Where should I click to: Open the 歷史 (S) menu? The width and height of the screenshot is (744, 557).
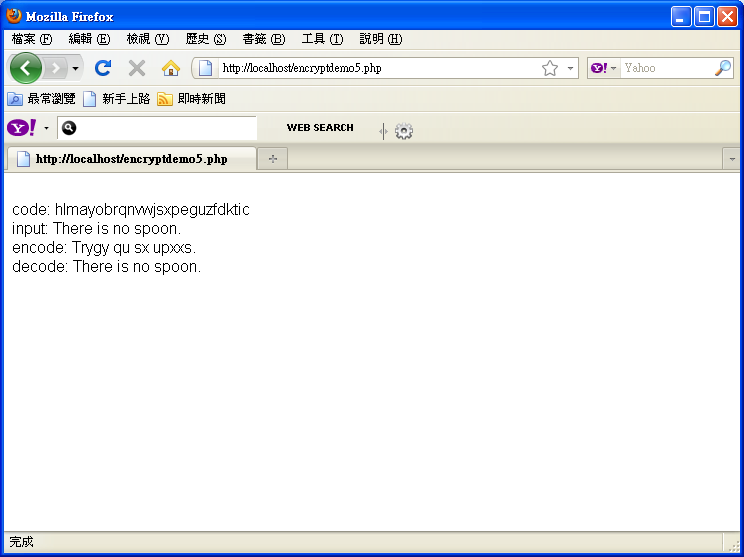coord(206,39)
